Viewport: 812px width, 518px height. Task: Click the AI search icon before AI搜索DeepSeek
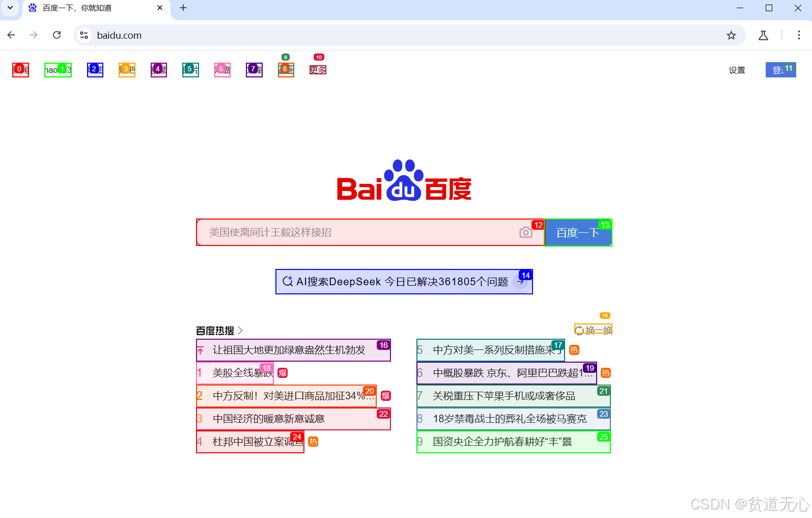(x=288, y=281)
